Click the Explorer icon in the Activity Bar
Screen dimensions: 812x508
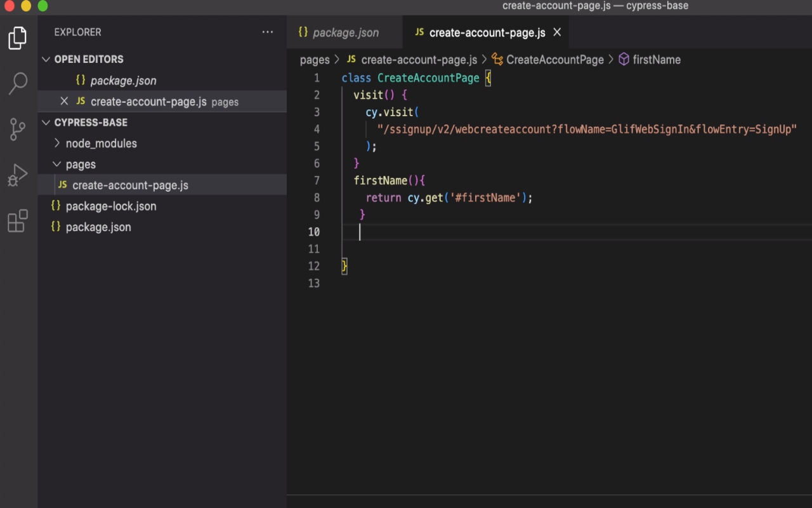(x=17, y=37)
